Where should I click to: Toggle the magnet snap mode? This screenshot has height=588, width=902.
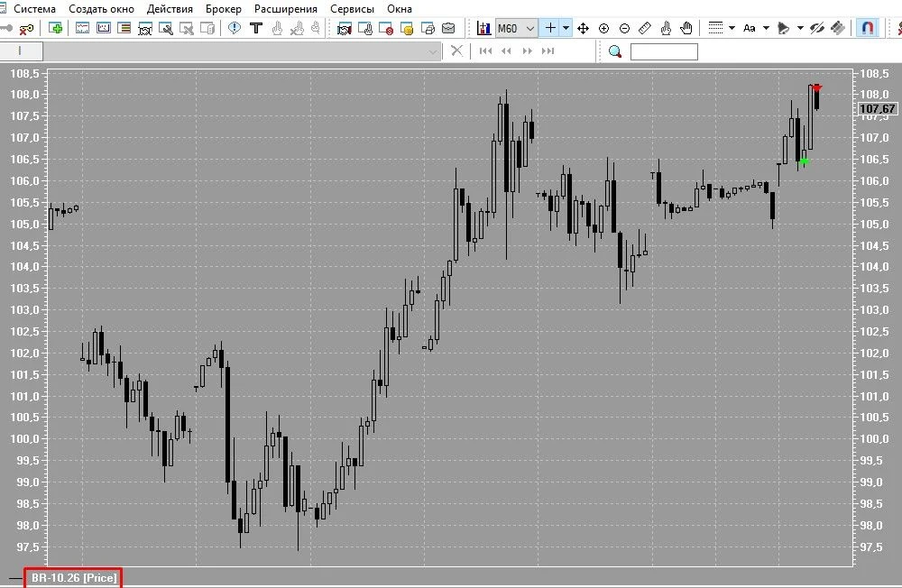pos(868,28)
